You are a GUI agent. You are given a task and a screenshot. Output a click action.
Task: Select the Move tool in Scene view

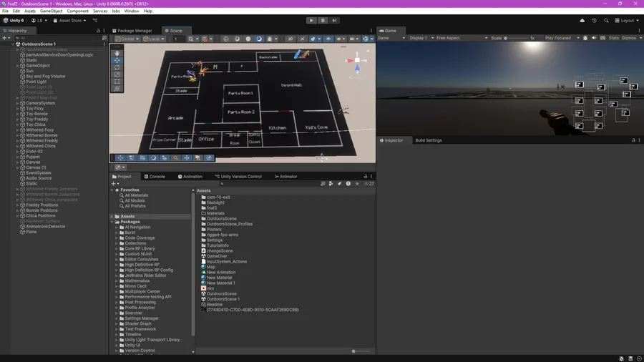pyautogui.click(x=117, y=60)
